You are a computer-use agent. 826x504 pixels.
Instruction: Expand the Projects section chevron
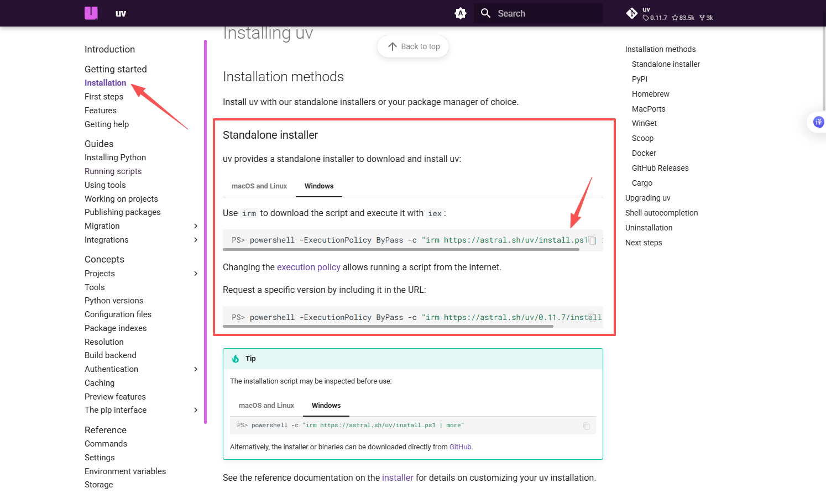pos(196,274)
